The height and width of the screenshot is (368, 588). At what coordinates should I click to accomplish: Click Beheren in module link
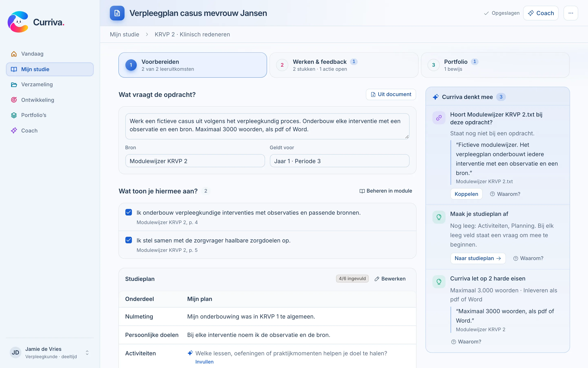386,191
